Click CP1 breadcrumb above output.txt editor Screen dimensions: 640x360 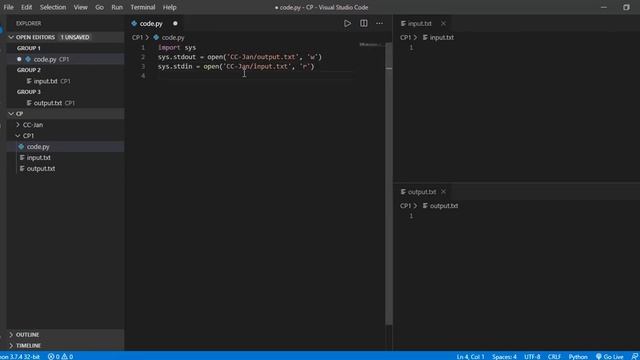pyautogui.click(x=405, y=206)
